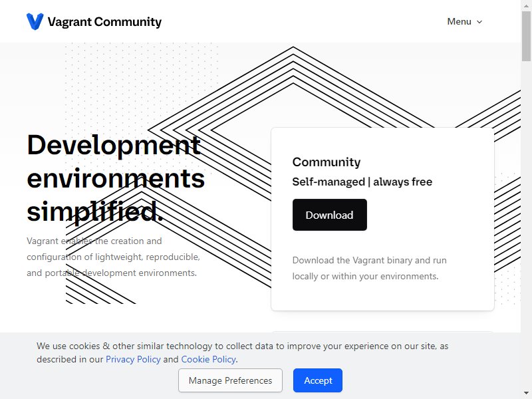Click the "Vagrant enables the creation" paragraph

pos(113,257)
